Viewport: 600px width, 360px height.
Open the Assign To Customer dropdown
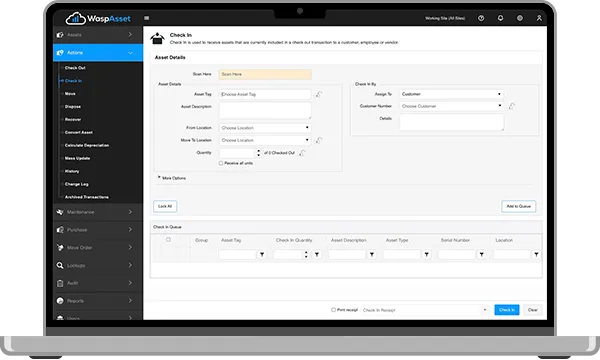click(452, 94)
